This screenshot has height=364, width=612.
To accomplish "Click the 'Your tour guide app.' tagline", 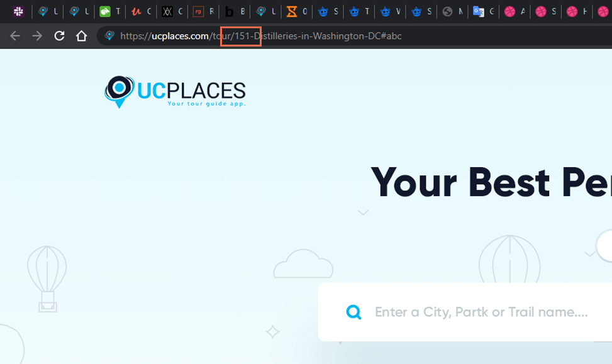I will click(x=206, y=104).
